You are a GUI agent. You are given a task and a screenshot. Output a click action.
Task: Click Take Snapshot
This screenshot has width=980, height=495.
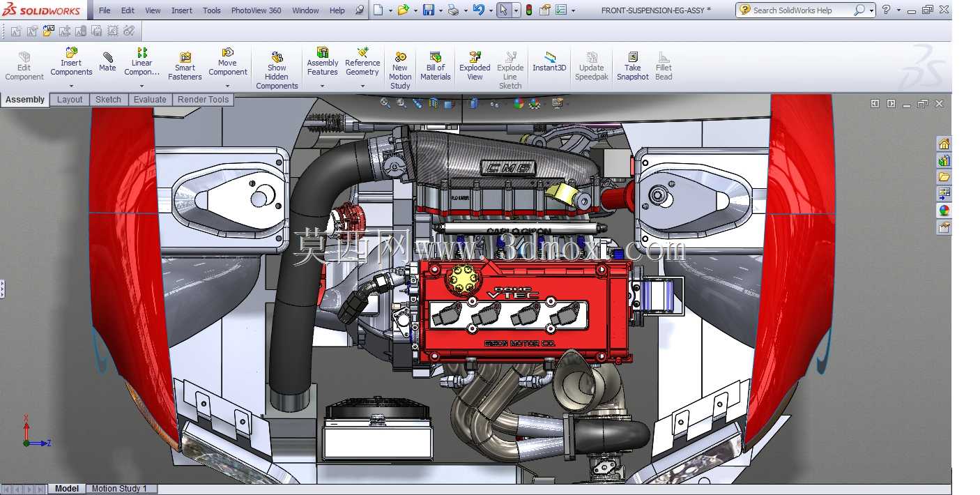(632, 66)
